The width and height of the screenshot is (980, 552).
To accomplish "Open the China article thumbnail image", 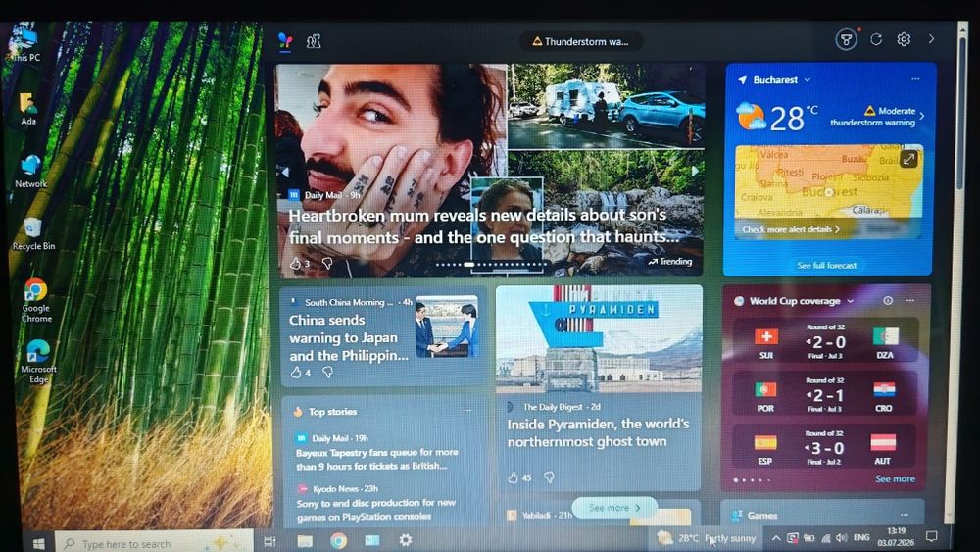I will [x=446, y=326].
